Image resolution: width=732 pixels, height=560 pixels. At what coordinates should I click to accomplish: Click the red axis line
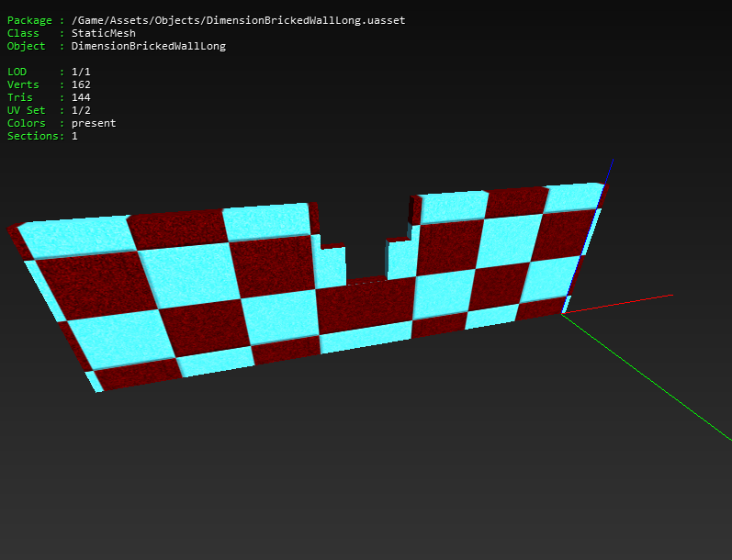[x=617, y=304]
